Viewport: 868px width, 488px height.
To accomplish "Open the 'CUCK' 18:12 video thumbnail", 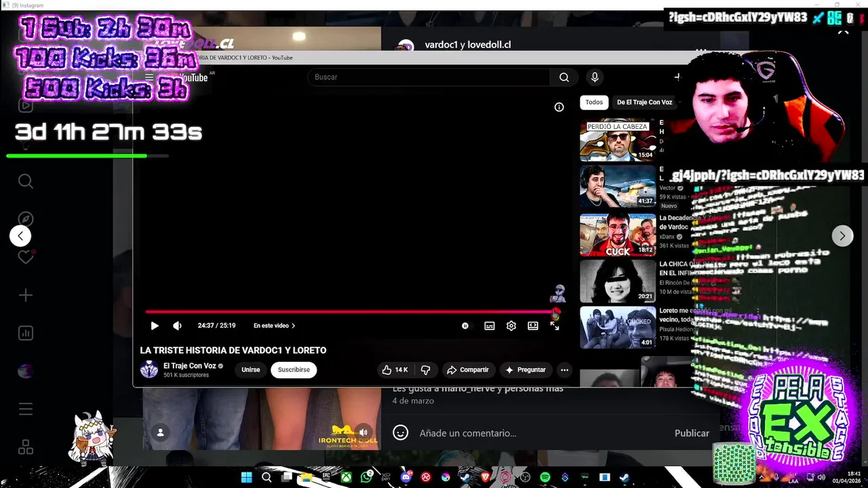I will [618, 235].
